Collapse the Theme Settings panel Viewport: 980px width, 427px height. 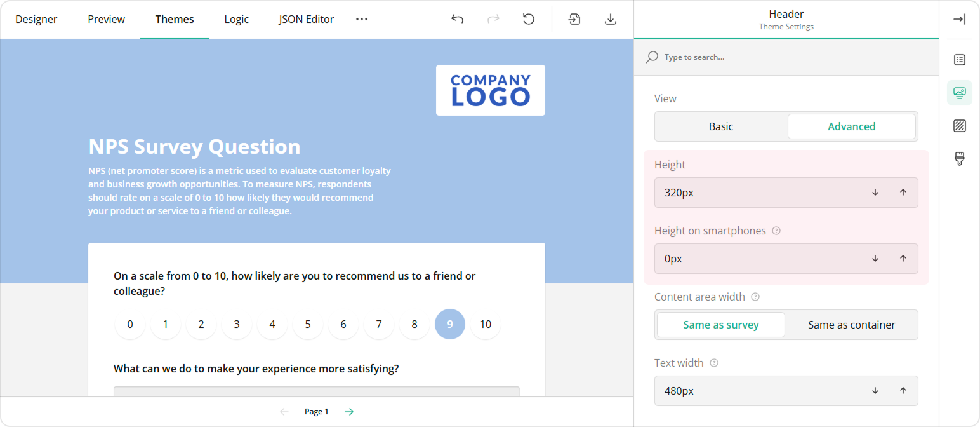pyautogui.click(x=959, y=18)
